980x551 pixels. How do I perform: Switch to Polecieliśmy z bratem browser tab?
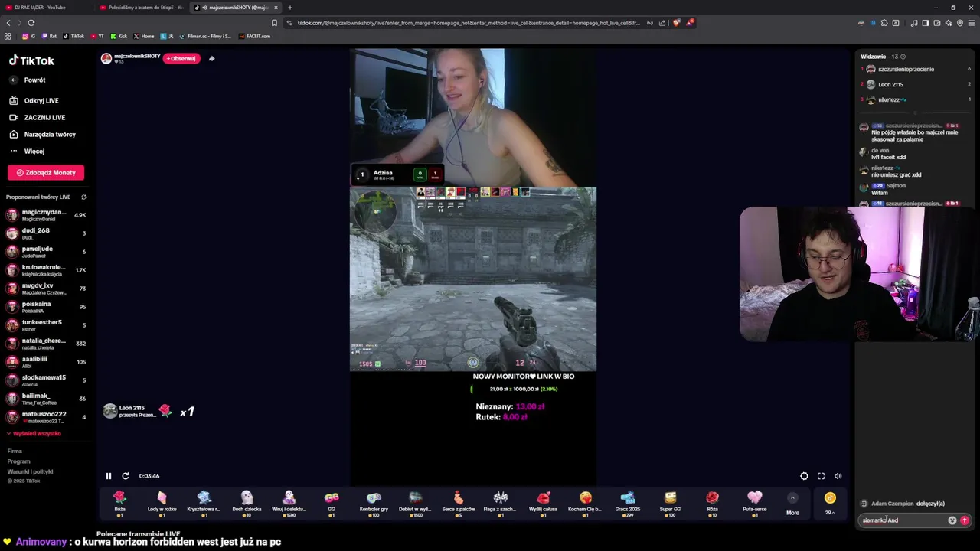tap(141, 8)
